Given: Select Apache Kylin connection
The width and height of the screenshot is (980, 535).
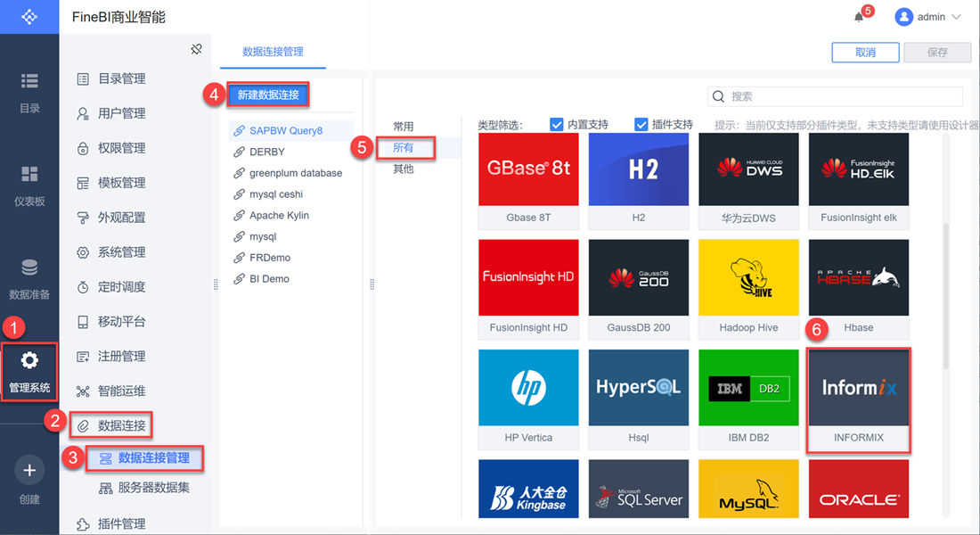Looking at the screenshot, I should [290, 215].
